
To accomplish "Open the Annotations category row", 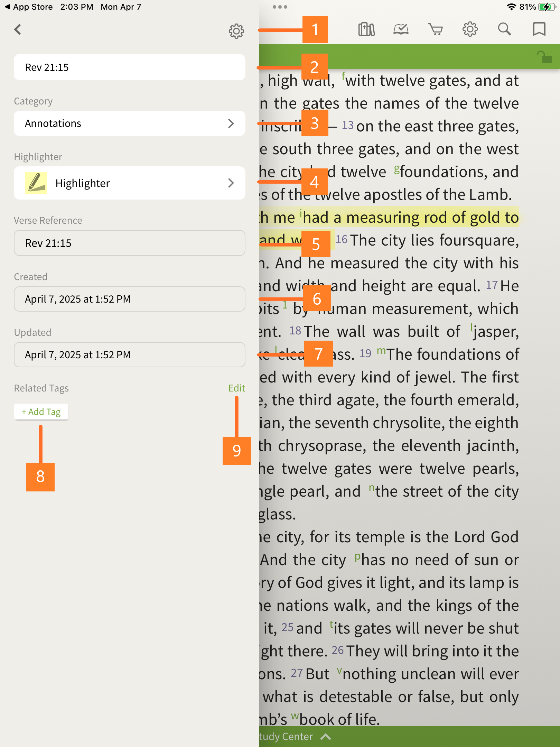I will click(130, 123).
